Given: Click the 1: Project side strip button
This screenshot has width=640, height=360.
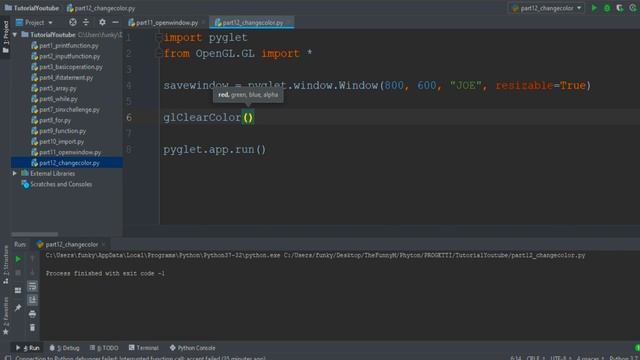Looking at the screenshot, I should (6, 37).
